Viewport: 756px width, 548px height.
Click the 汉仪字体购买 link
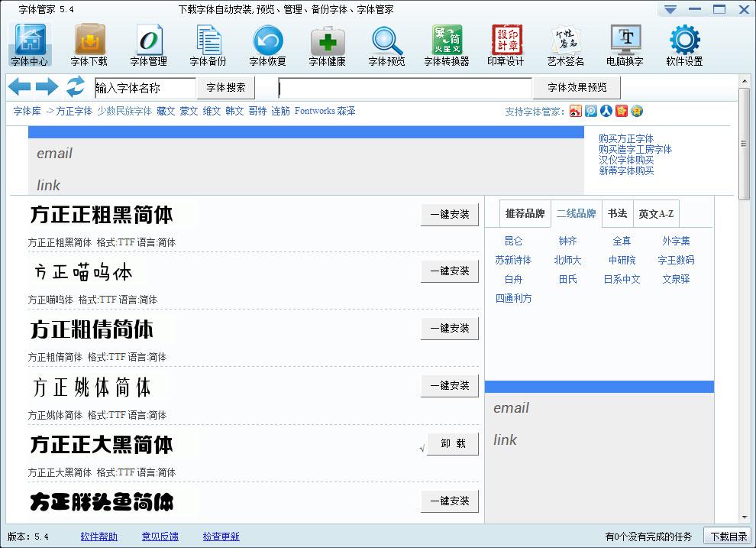click(x=626, y=160)
